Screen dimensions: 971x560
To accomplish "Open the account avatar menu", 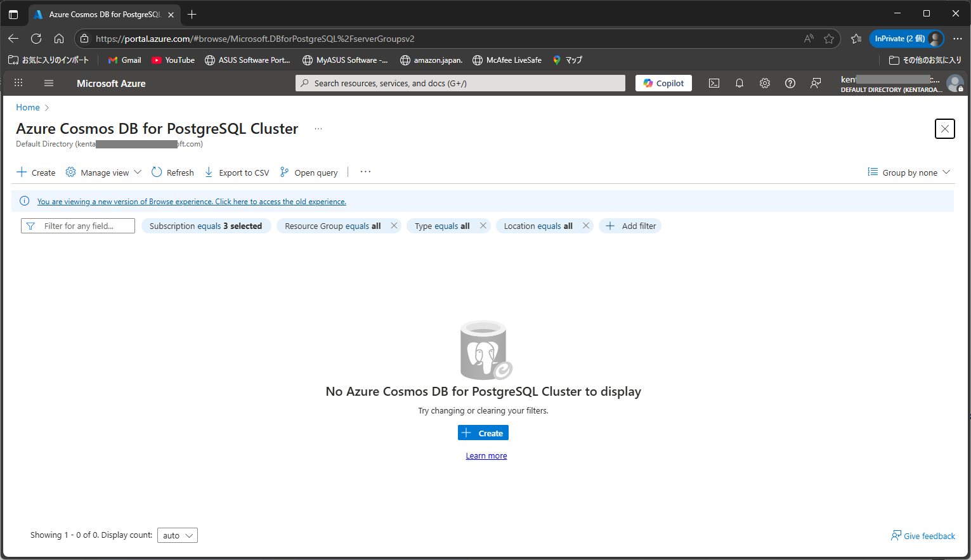I will tap(955, 83).
